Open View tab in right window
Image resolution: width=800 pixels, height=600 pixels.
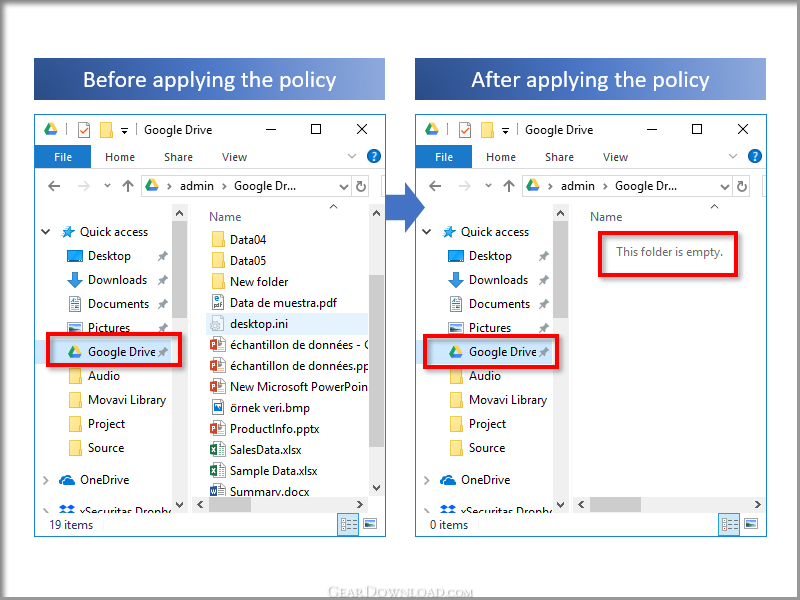tap(615, 157)
